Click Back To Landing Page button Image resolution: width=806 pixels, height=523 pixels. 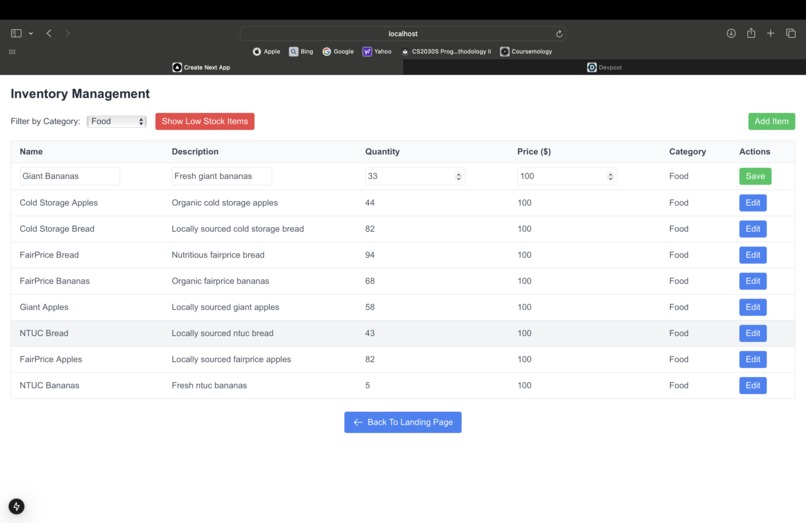pos(403,422)
